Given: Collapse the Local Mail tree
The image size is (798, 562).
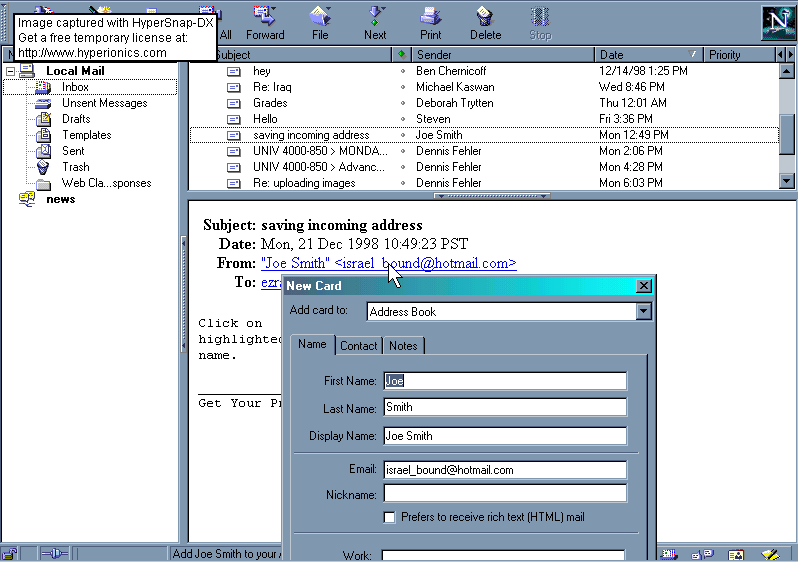Looking at the screenshot, I should (11, 71).
